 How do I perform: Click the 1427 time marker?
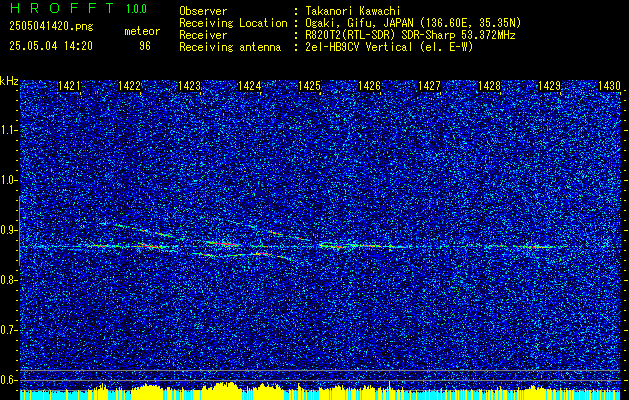tap(430, 86)
